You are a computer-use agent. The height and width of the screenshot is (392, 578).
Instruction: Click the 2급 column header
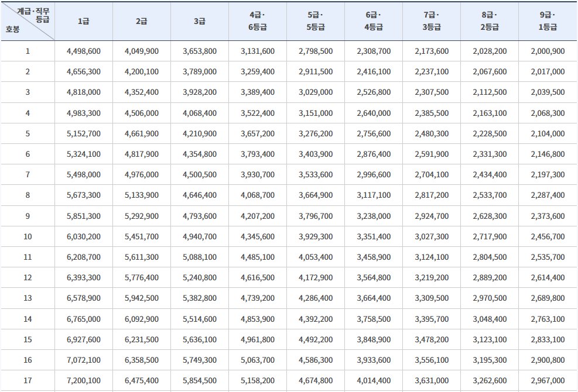coord(142,22)
